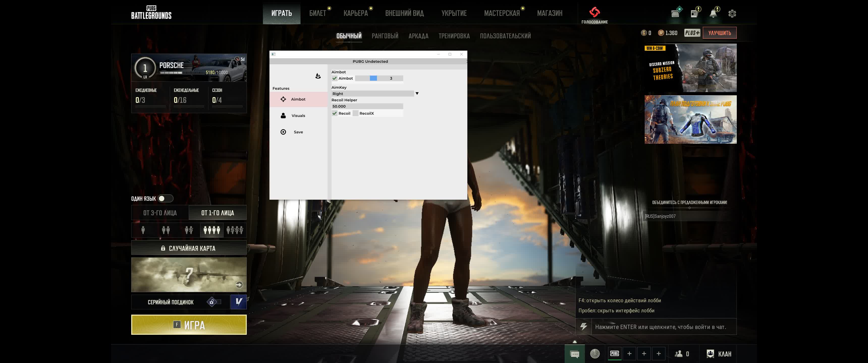Open the map preview arrow
868x363 pixels.
pyautogui.click(x=239, y=285)
